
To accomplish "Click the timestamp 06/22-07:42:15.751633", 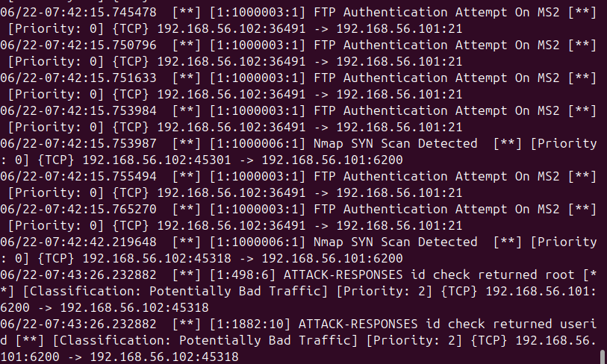I will point(78,78).
